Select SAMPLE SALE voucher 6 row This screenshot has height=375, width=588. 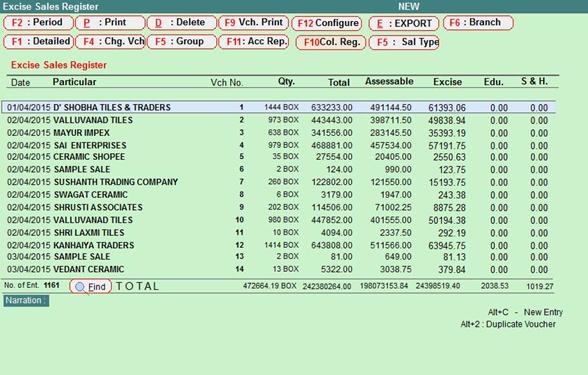coord(279,170)
